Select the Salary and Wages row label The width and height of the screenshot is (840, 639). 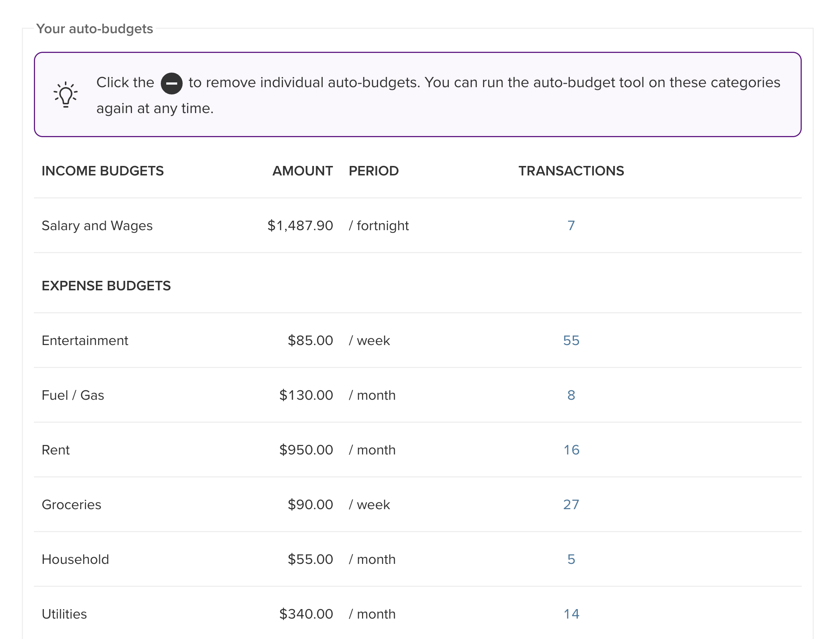coord(97,225)
